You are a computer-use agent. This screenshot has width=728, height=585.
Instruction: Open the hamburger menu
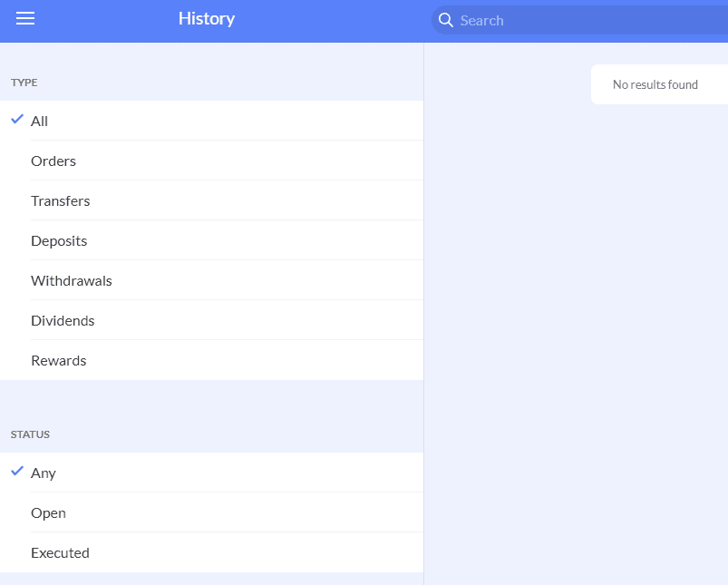coord(25,18)
